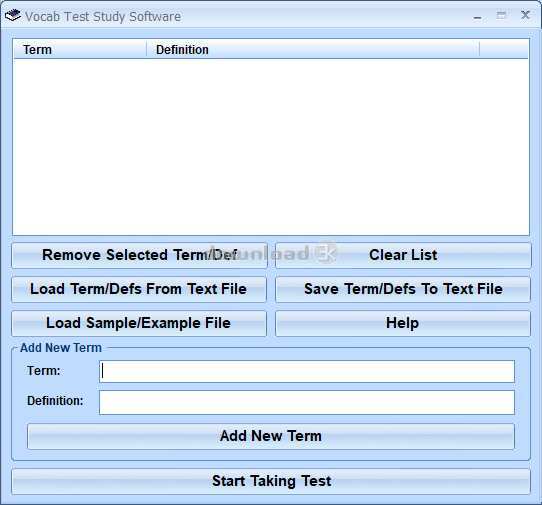Focus the Definition input field
542x505 pixels.
[x=307, y=402]
